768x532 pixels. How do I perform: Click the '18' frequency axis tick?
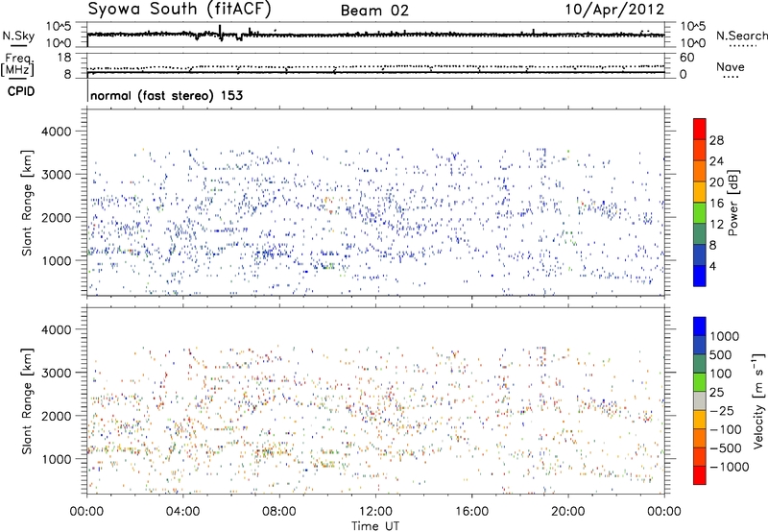64,58
